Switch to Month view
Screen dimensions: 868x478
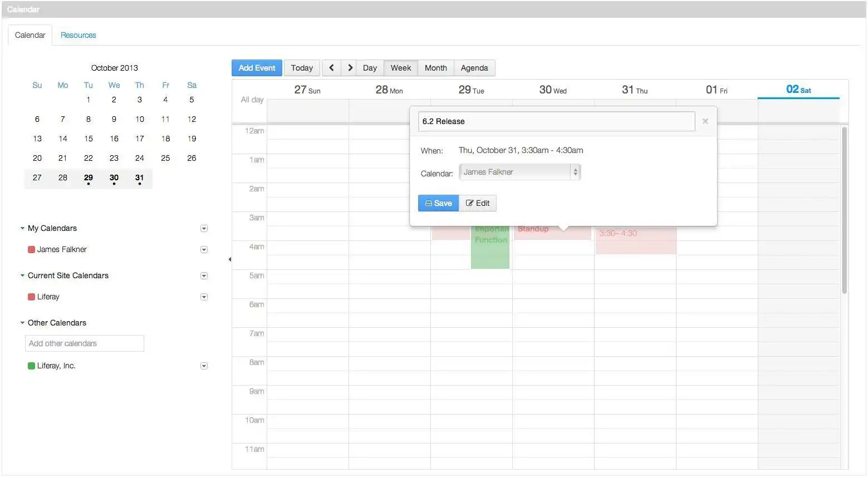[436, 68]
